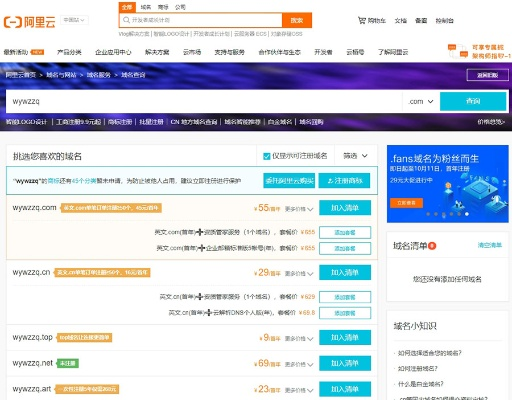The image size is (512, 400).
Task: Open 域名与网站 breadcrumb link
Action: pos(61,75)
